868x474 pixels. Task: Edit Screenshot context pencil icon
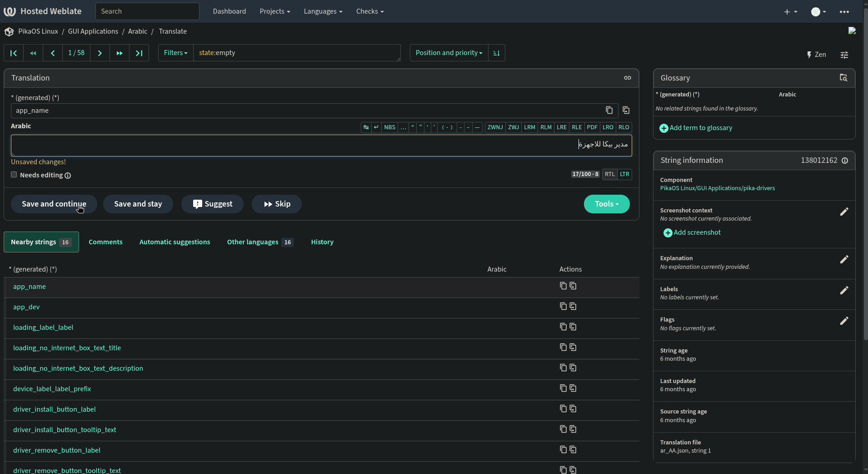pyautogui.click(x=844, y=212)
